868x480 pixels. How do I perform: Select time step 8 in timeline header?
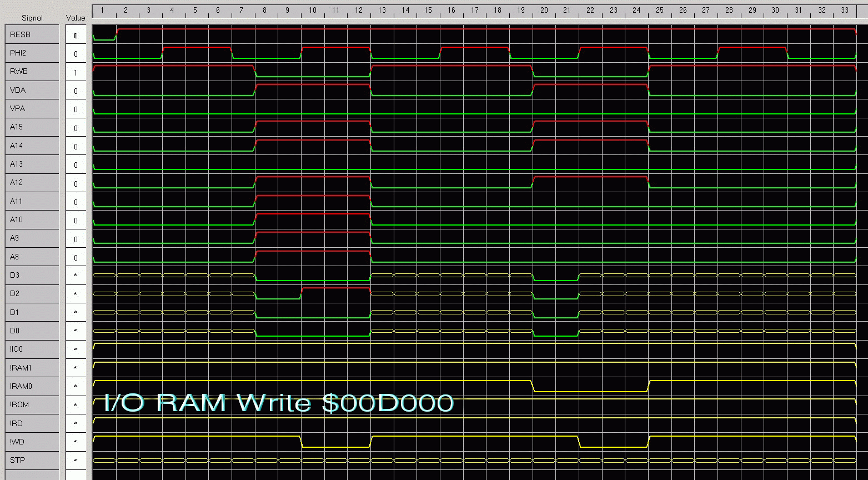click(x=264, y=10)
